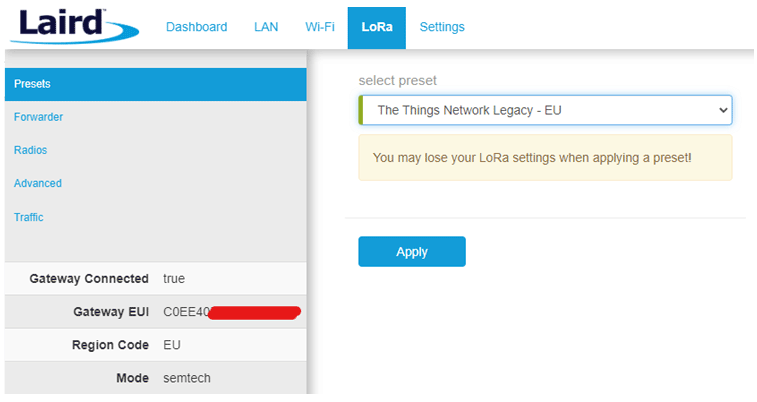Click the Region Code 'EU' value
The width and height of the screenshot is (757, 402).
pyautogui.click(x=171, y=345)
